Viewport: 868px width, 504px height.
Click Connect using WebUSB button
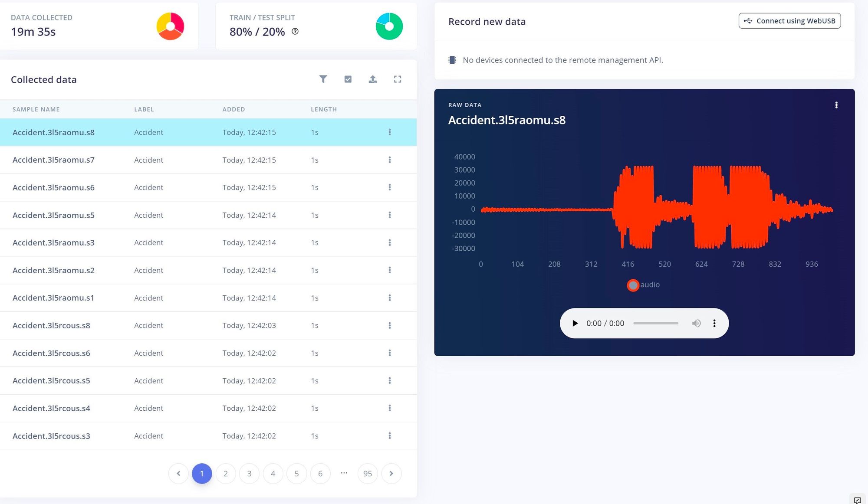pyautogui.click(x=789, y=21)
